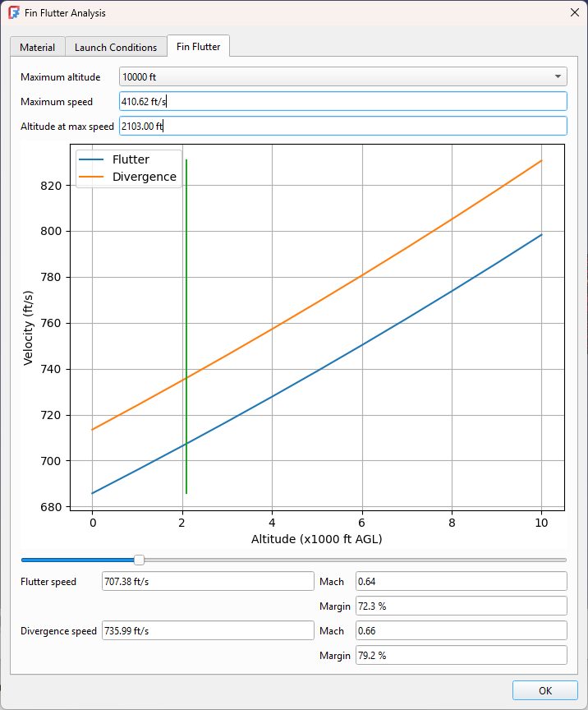Click the Flutter Margin percentage field
The width and height of the screenshot is (588, 710).
(461, 606)
